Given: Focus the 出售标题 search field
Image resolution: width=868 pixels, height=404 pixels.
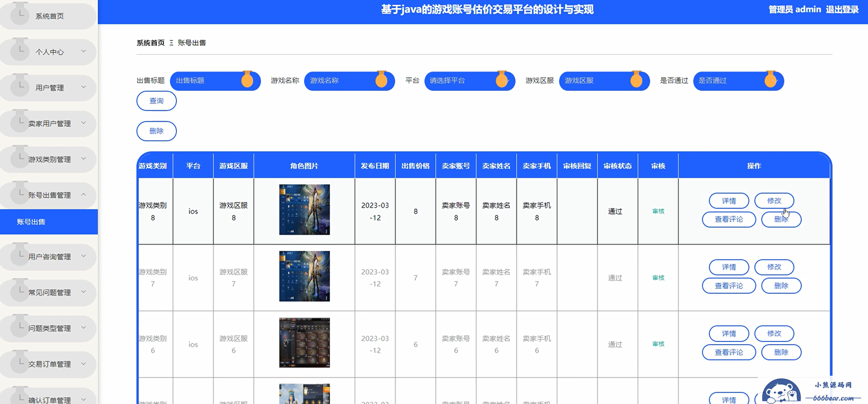Looking at the screenshot, I should coord(215,81).
